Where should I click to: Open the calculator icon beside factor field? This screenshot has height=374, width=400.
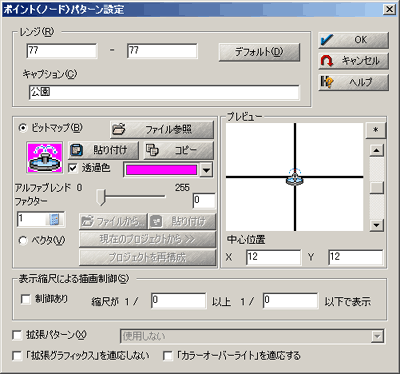(x=54, y=219)
